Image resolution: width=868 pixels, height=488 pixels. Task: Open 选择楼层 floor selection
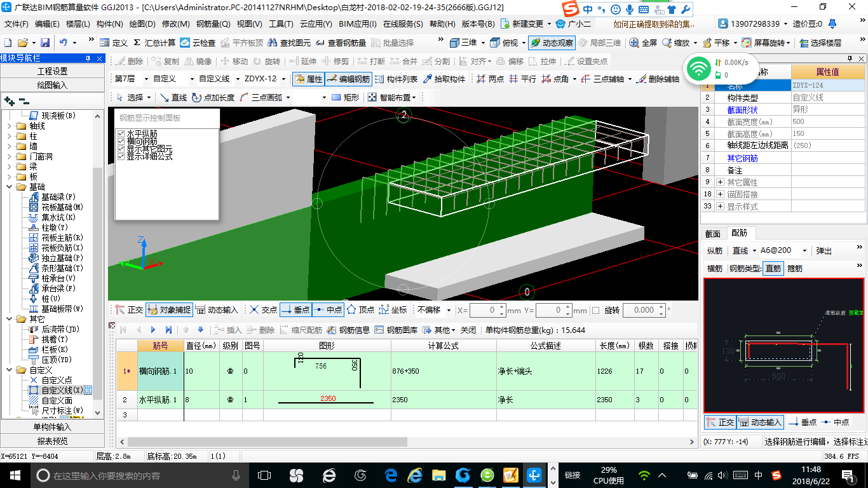820,43
